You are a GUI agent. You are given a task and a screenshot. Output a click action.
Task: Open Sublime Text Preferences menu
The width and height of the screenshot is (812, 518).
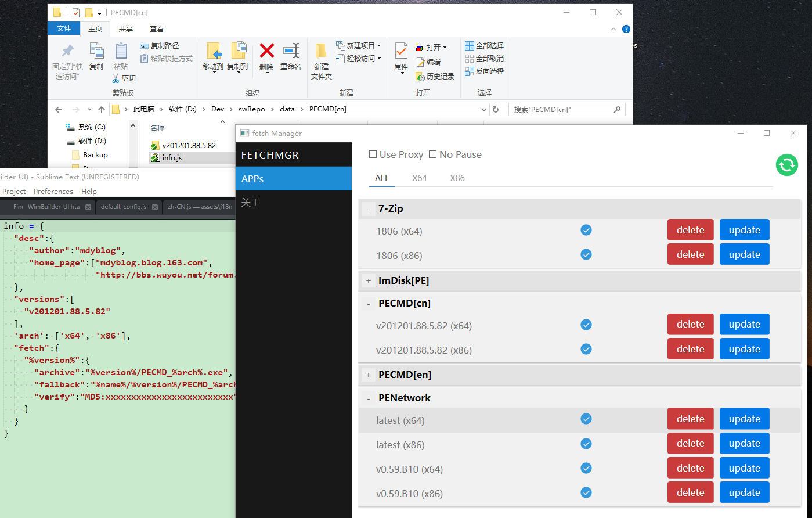[x=53, y=191]
